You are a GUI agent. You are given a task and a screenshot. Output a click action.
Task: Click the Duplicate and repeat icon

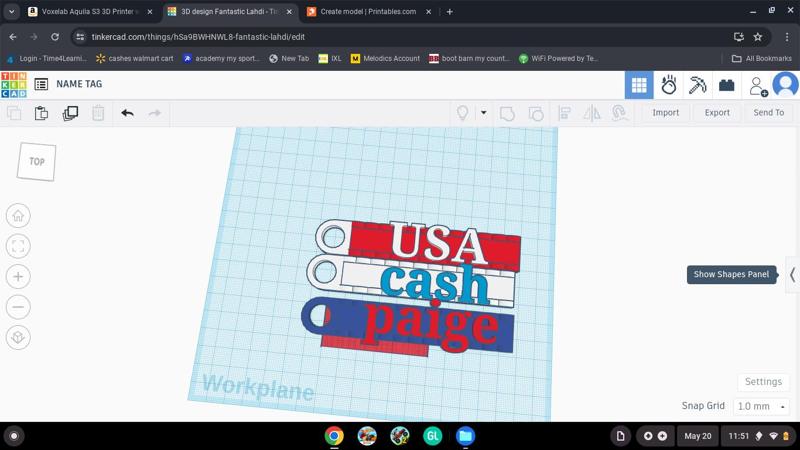(70, 113)
